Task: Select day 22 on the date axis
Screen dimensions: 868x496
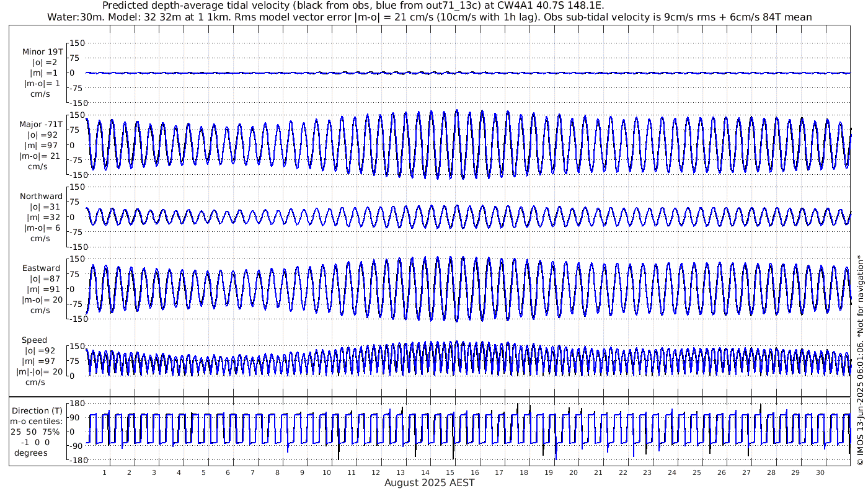Action: point(622,472)
